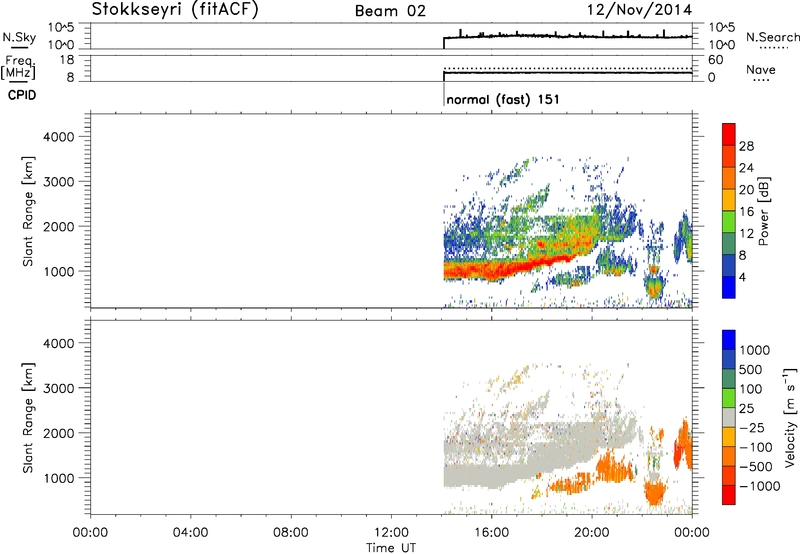Click the 08:00 time tick label
This screenshot has height=554, width=800.
click(x=290, y=533)
